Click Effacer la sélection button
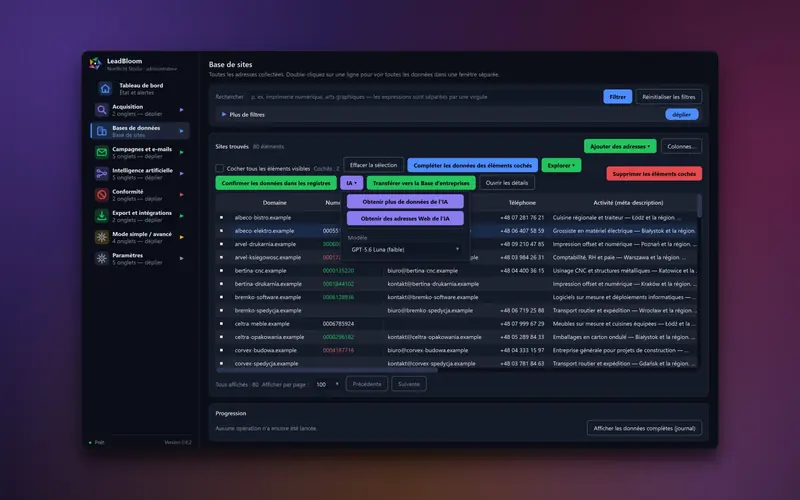Screen dimensions: 800x500 (373, 165)
